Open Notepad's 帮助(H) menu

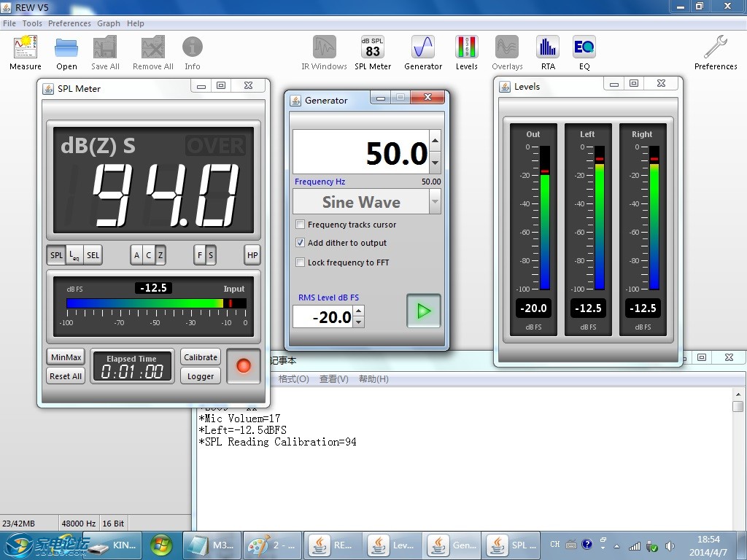pos(373,379)
